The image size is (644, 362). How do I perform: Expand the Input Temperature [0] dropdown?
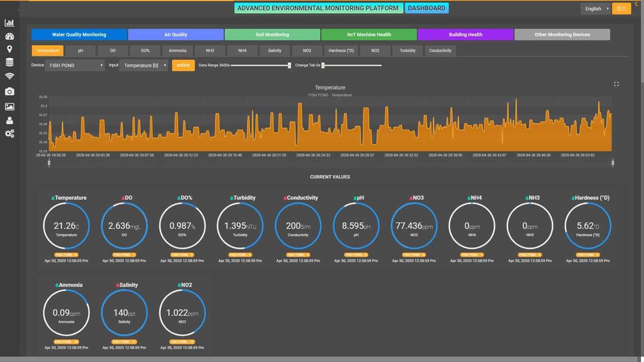pos(144,65)
